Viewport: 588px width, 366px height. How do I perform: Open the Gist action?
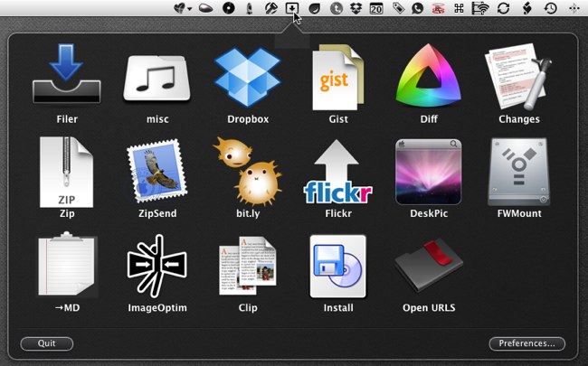pos(338,79)
